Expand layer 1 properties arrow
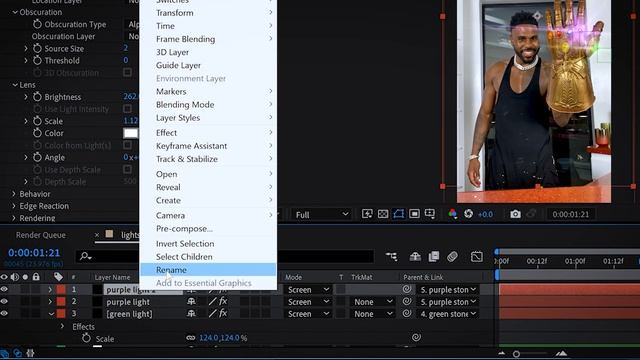Image resolution: width=640 pixels, height=360 pixels. [x=50, y=289]
